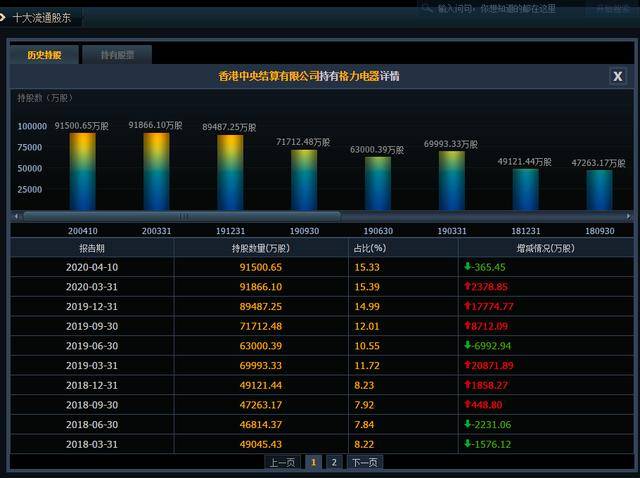This screenshot has width=640, height=478.
Task: Click the chart scrollbar right arrow
Action: pos(628,216)
